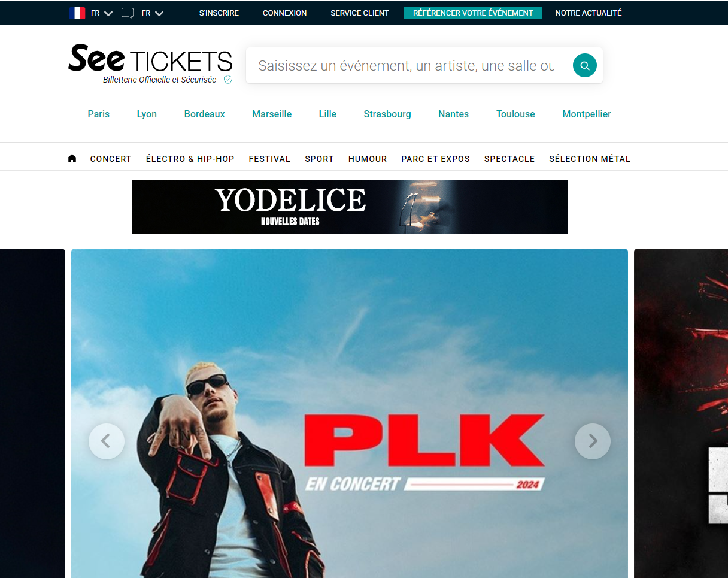Open the Yodelice nouvelles dates banner

(x=350, y=207)
